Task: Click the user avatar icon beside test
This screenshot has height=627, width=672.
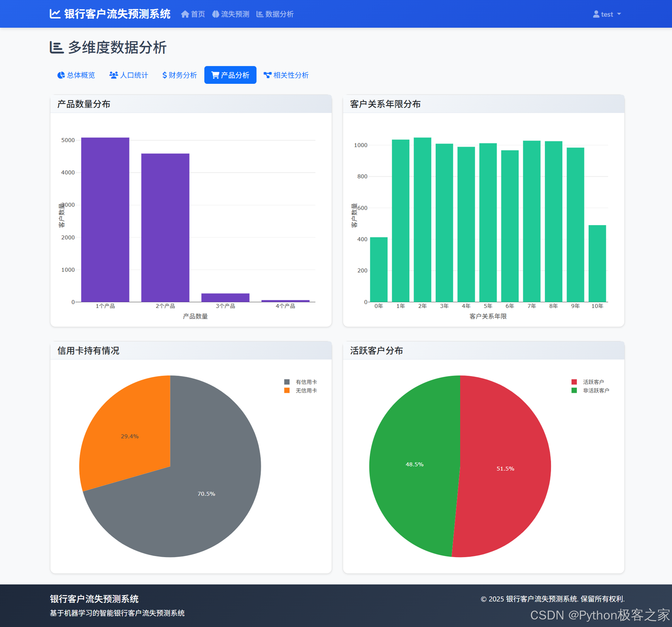Action: [596, 14]
